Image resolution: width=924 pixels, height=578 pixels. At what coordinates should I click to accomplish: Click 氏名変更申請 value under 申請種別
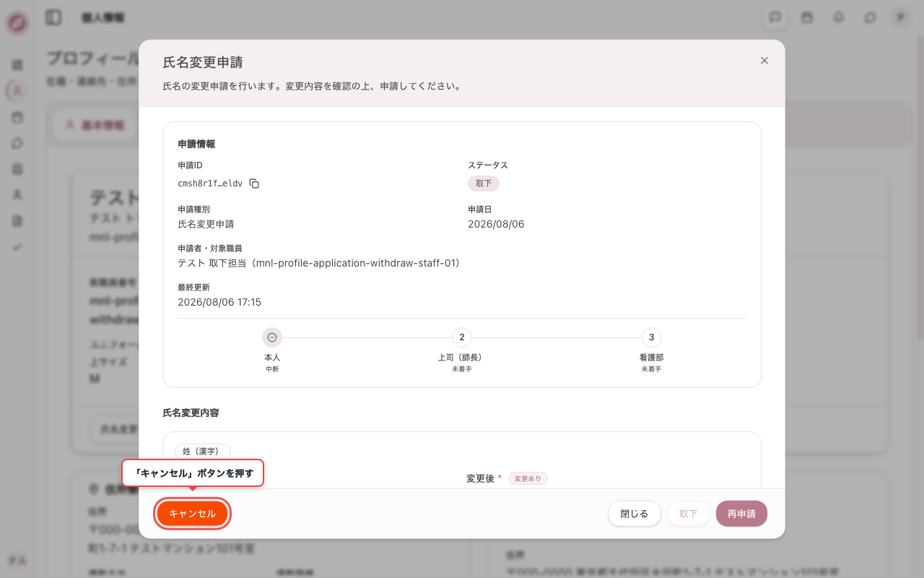coord(206,224)
